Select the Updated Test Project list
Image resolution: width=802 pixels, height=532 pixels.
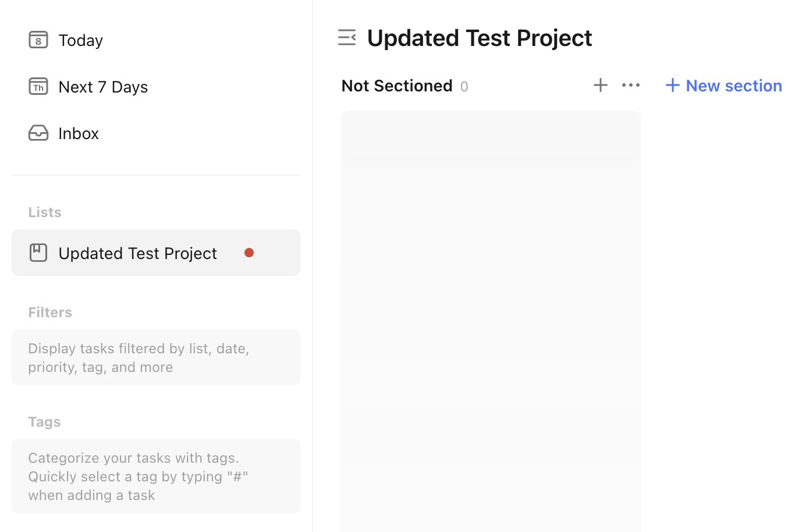(156, 253)
